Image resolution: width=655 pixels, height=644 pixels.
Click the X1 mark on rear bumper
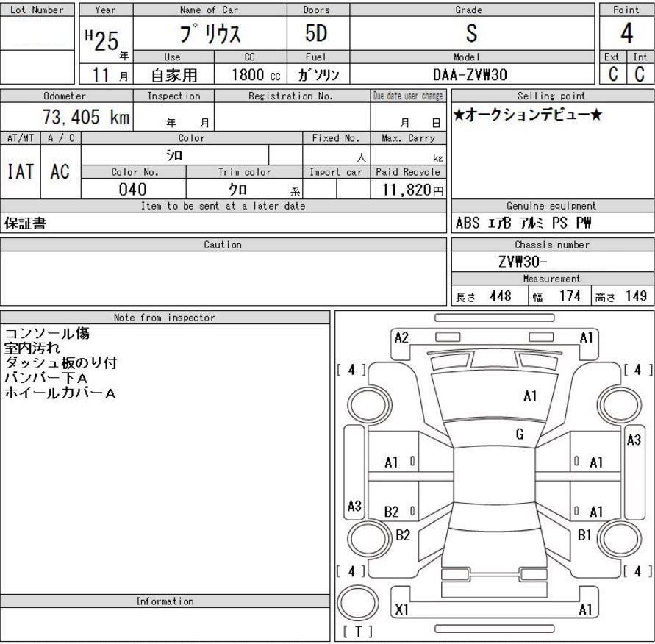click(x=401, y=609)
